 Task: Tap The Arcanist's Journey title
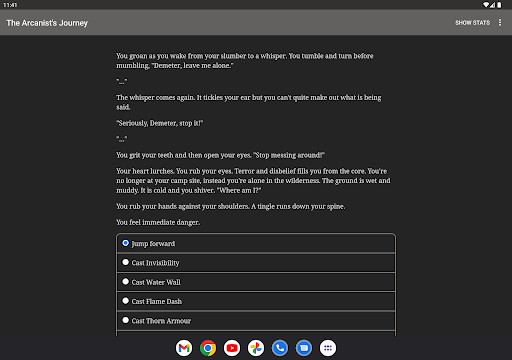click(47, 23)
